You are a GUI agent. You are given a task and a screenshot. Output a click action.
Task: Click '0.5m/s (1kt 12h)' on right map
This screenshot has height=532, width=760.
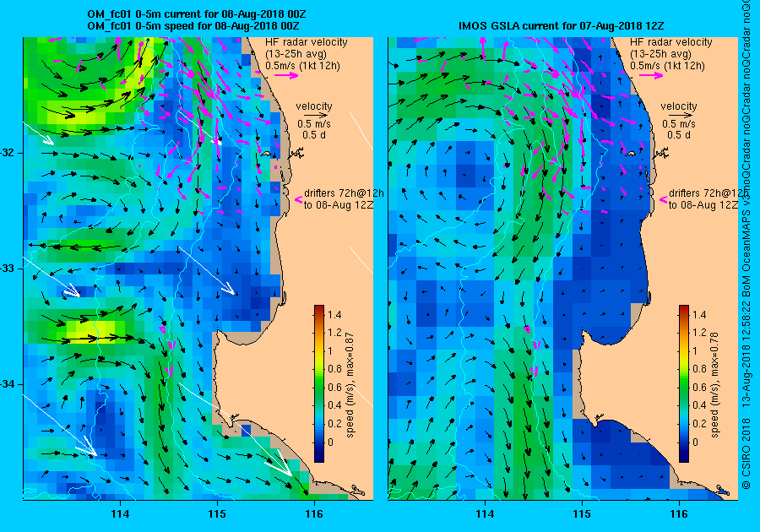667,66
